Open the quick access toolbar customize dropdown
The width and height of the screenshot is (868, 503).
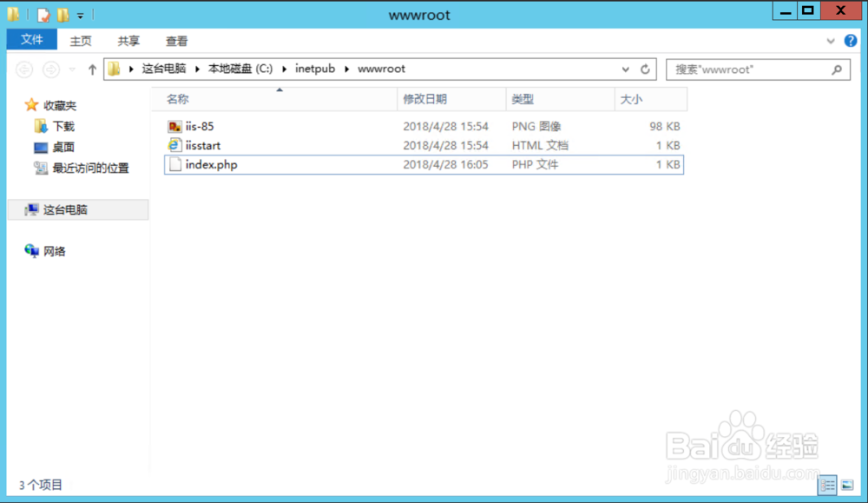tap(80, 16)
